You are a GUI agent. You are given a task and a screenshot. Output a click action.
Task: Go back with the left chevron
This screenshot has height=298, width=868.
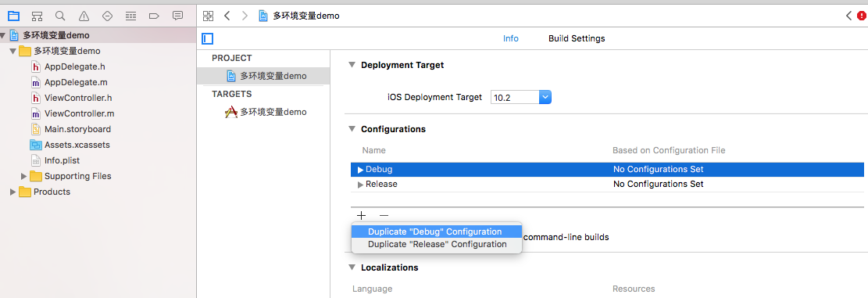[x=227, y=16]
